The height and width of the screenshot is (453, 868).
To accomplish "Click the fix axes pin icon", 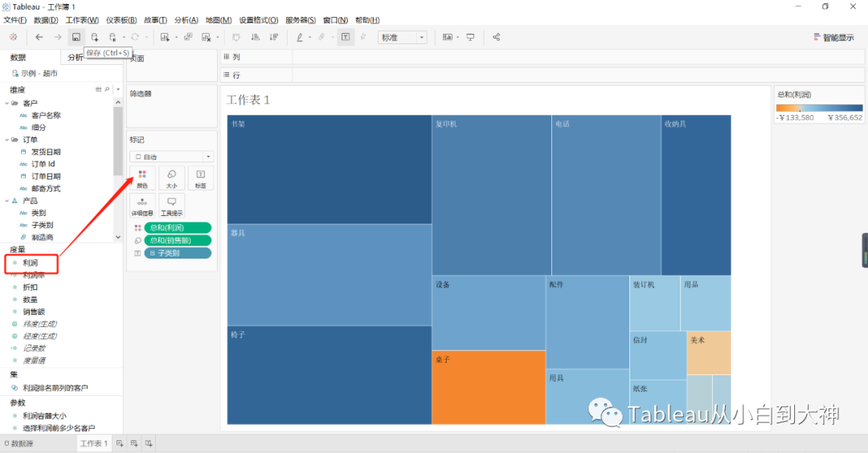I will click(363, 37).
